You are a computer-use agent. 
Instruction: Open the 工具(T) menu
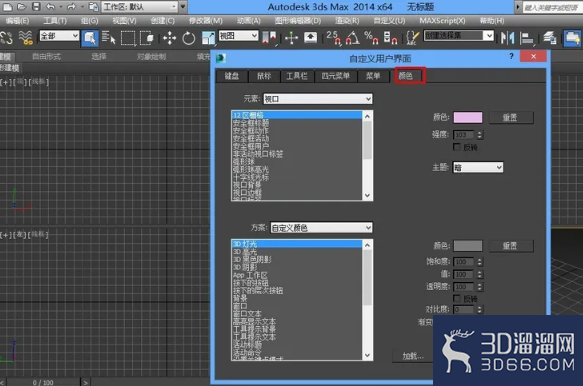(x=55, y=21)
